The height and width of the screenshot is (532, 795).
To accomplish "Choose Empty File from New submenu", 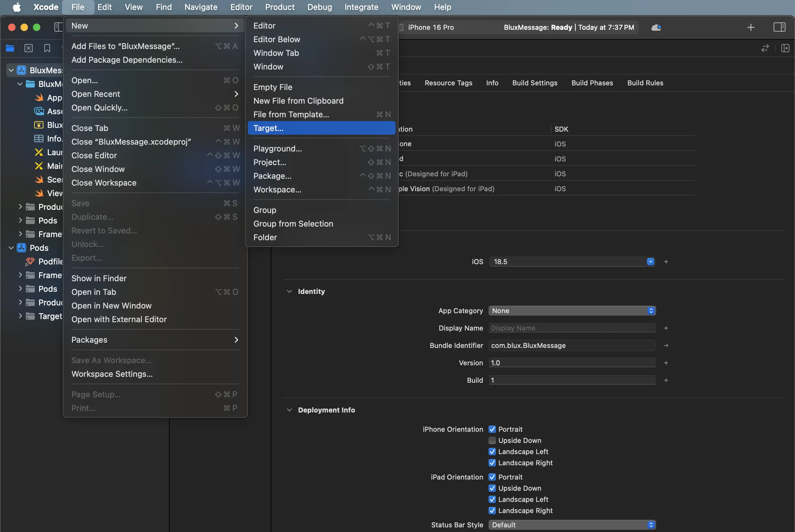I will [321, 87].
